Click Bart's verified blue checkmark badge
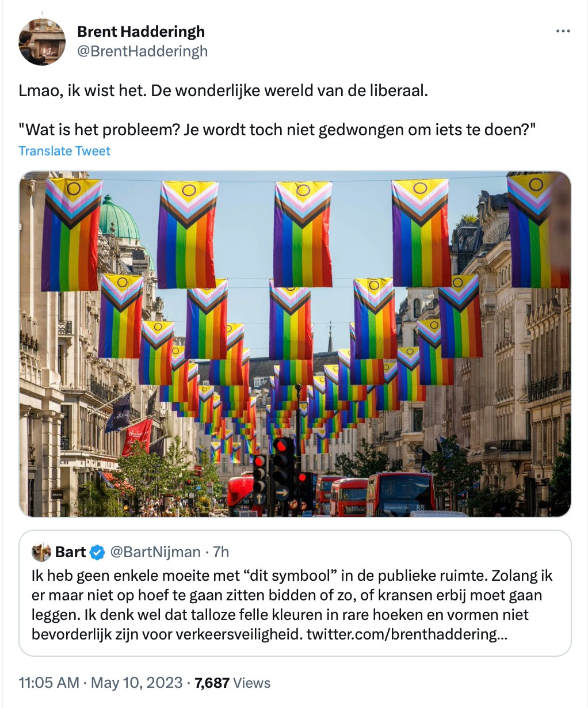This screenshot has height=708, width=588. click(x=97, y=552)
